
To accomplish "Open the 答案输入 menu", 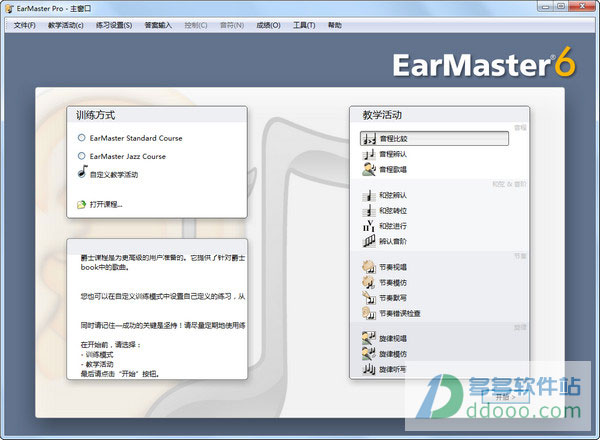I will 158,25.
